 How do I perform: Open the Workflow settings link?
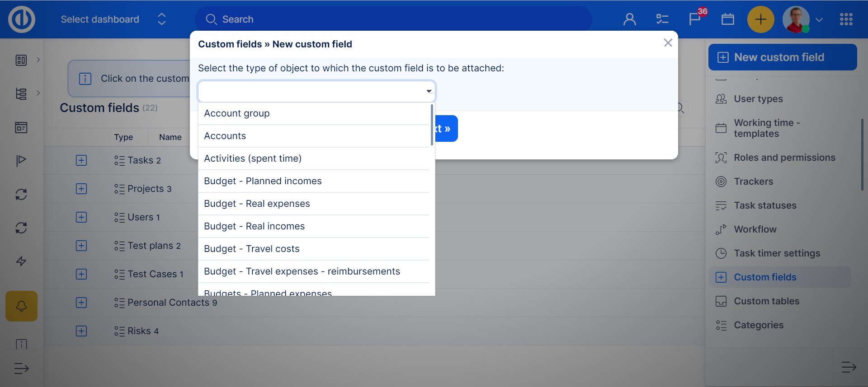(x=755, y=229)
